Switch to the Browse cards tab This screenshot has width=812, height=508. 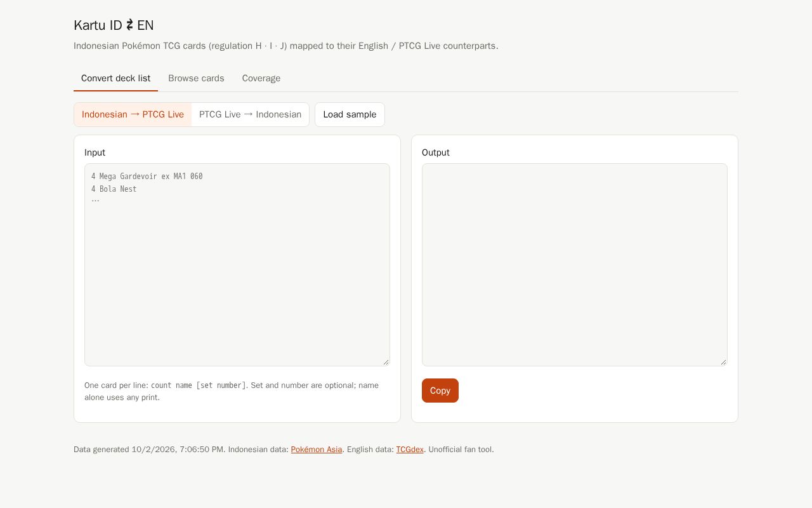196,78
